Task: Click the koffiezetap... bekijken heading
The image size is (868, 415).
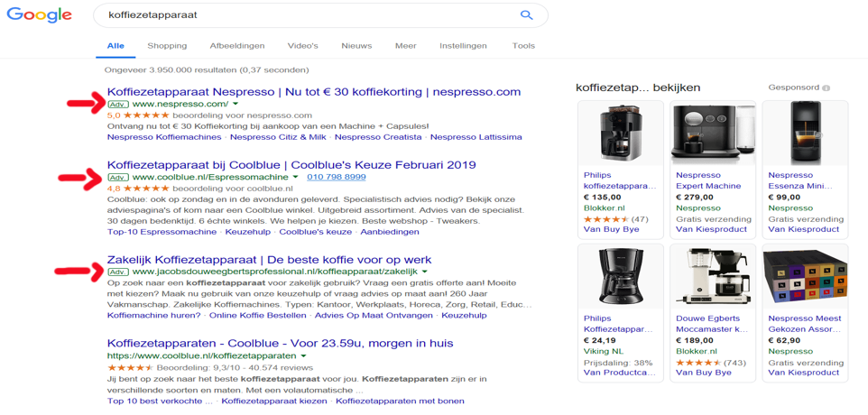Action: 638,88
